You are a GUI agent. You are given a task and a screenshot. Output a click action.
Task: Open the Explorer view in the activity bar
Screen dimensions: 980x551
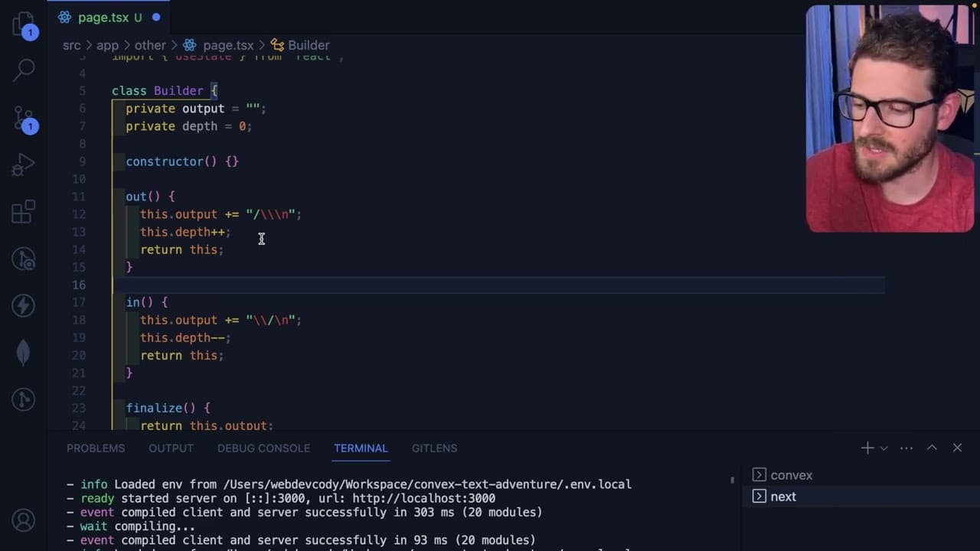pos(24,24)
